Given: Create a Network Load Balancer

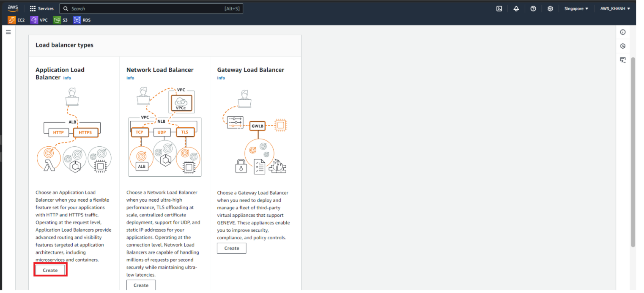Looking at the screenshot, I should coord(141,285).
